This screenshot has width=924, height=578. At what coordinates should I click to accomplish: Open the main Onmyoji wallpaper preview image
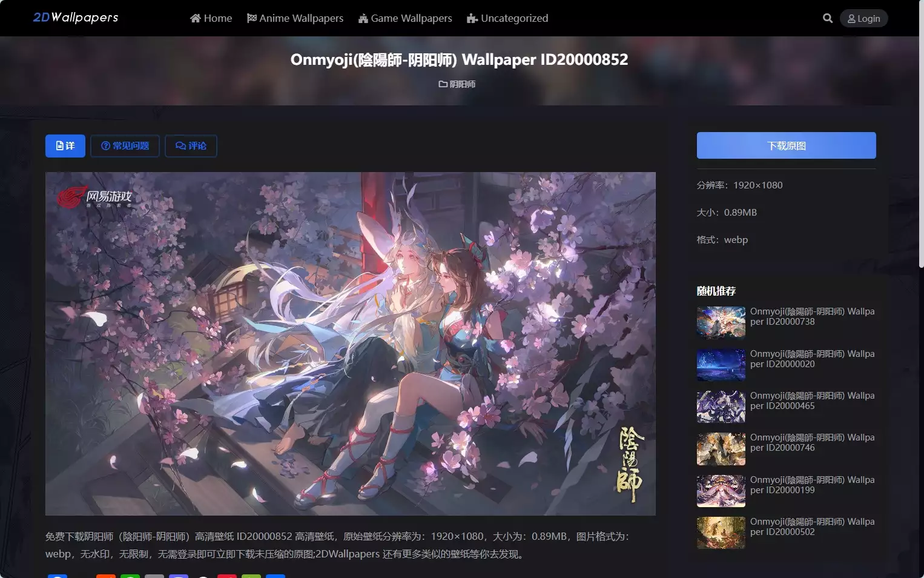point(351,344)
